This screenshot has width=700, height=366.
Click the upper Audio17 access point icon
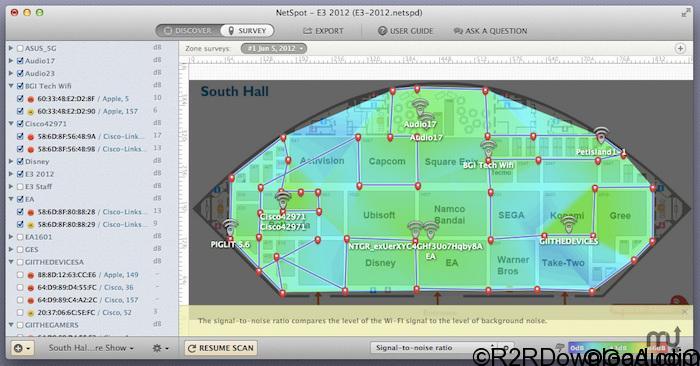click(420, 108)
